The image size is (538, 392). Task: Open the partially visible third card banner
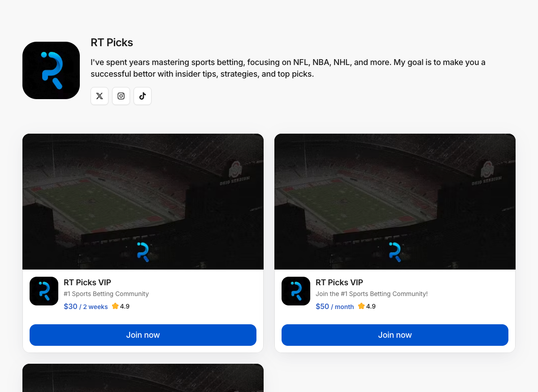tap(143, 378)
